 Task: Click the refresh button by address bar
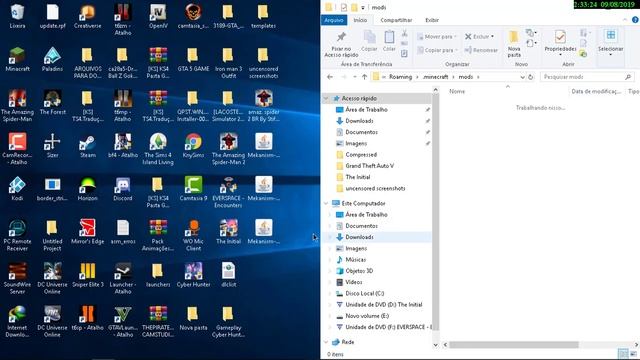pos(531,77)
